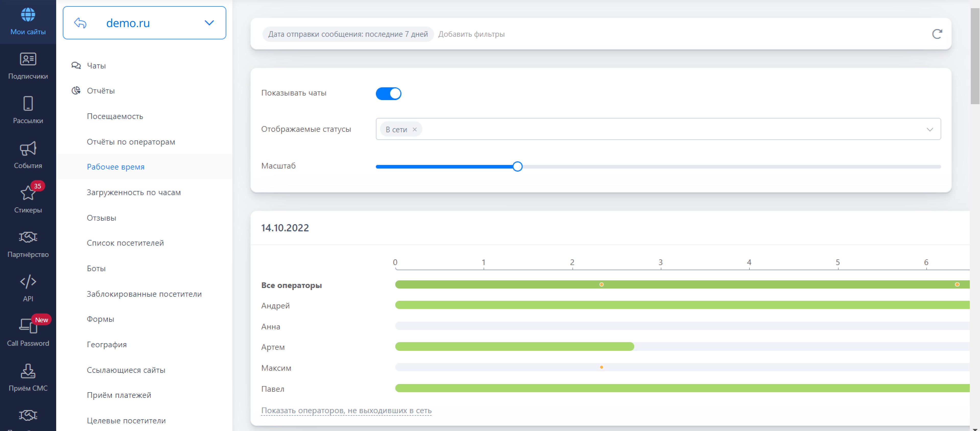Open the Subscribers (Подписчики) section icon

pyautogui.click(x=28, y=59)
